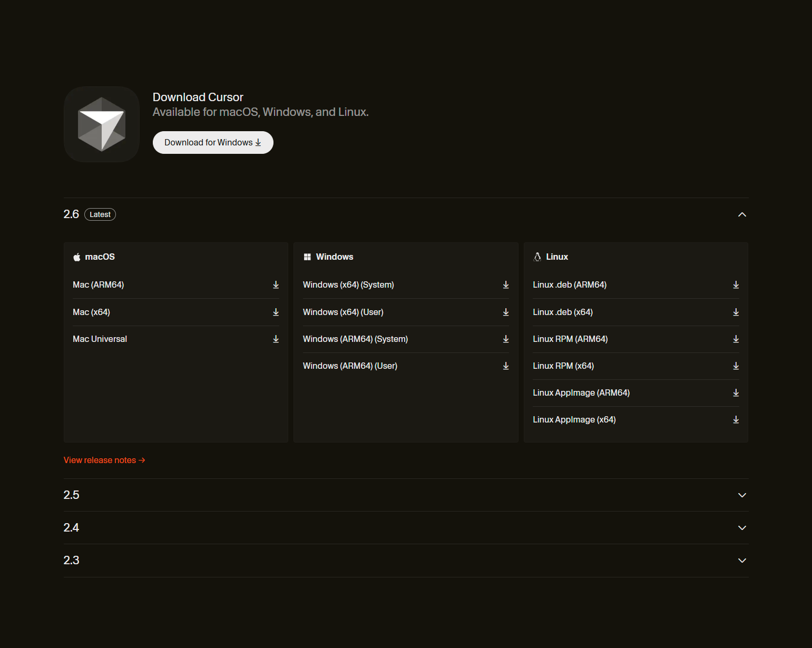Click the Linux AppImage (ARM64) download icon
Screen dimensions: 812x648
click(736, 392)
